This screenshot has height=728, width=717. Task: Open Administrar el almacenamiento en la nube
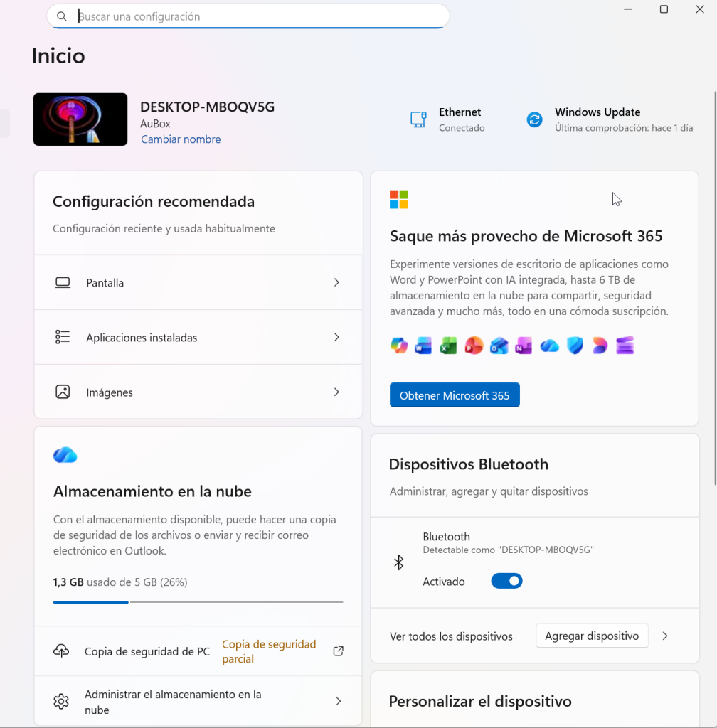tap(198, 701)
